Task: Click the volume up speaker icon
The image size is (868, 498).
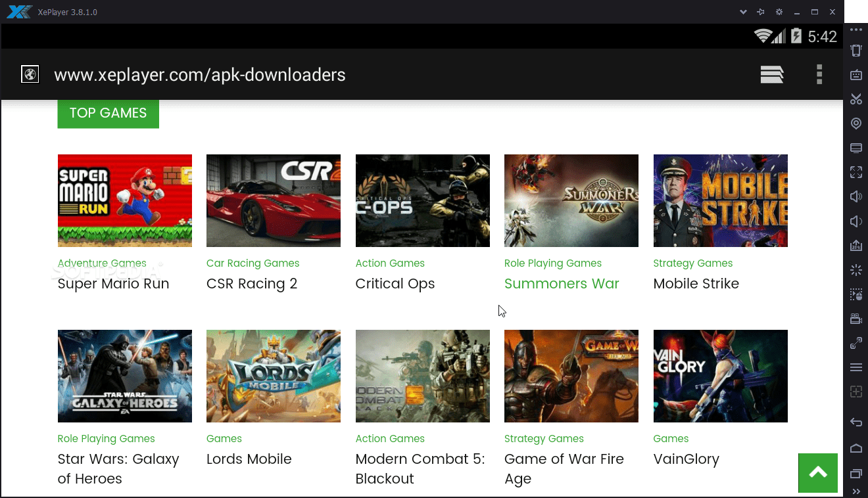Action: tap(856, 196)
